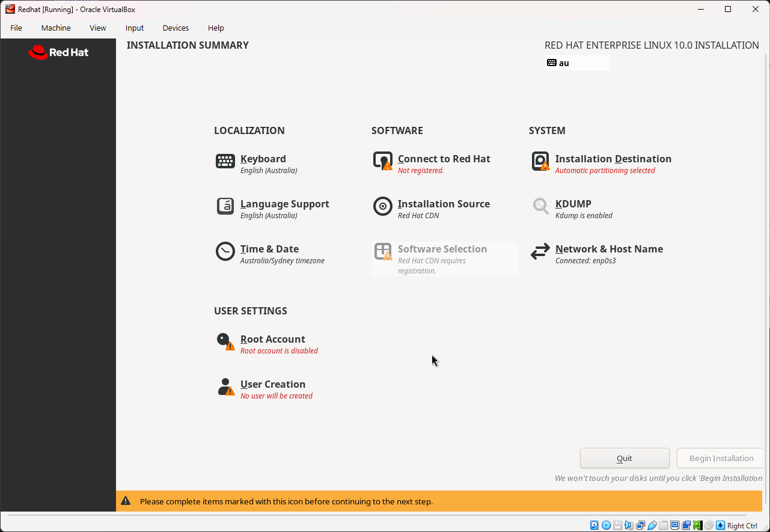Click the User Creation person icon
Image resolution: width=770 pixels, height=532 pixels.
point(225,387)
